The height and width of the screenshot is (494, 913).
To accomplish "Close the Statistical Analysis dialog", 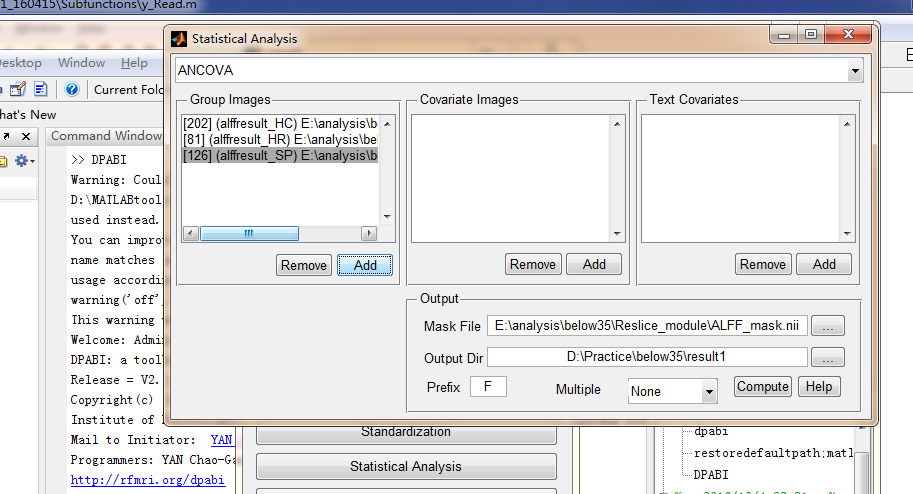I will pyautogui.click(x=848, y=35).
